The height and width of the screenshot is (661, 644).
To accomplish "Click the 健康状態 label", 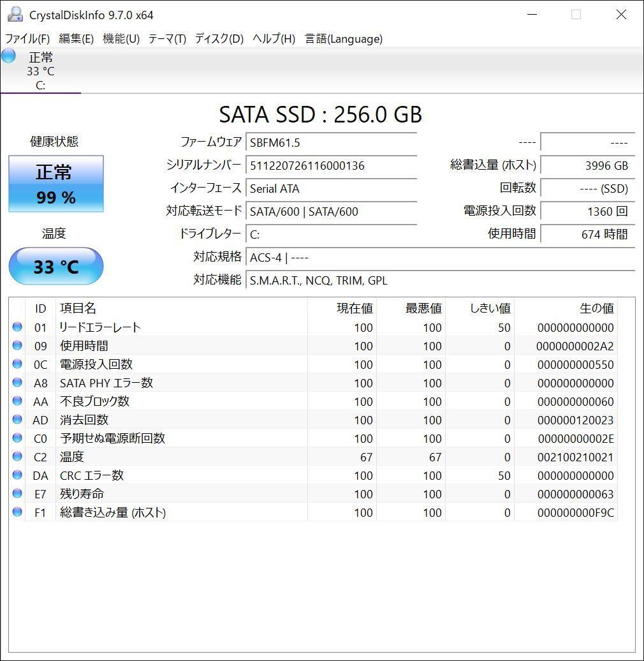I will coord(54,141).
